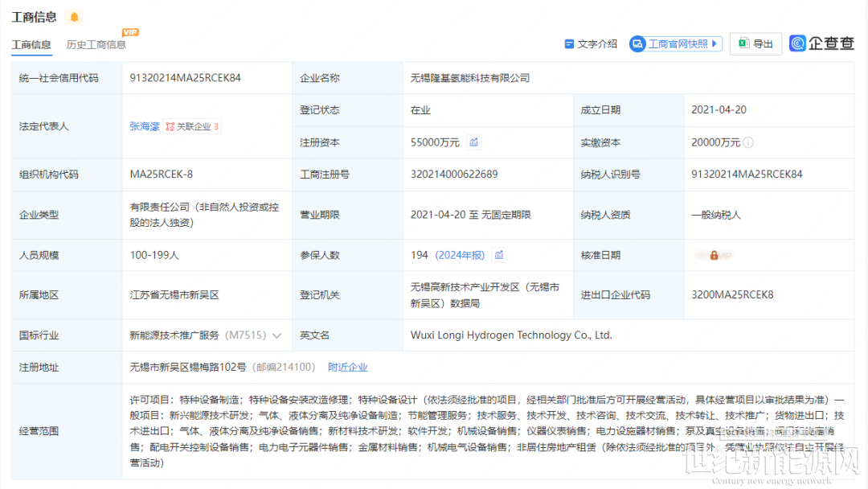
Task: Click the VIP badge above 历史工商信息
Action: (130, 32)
